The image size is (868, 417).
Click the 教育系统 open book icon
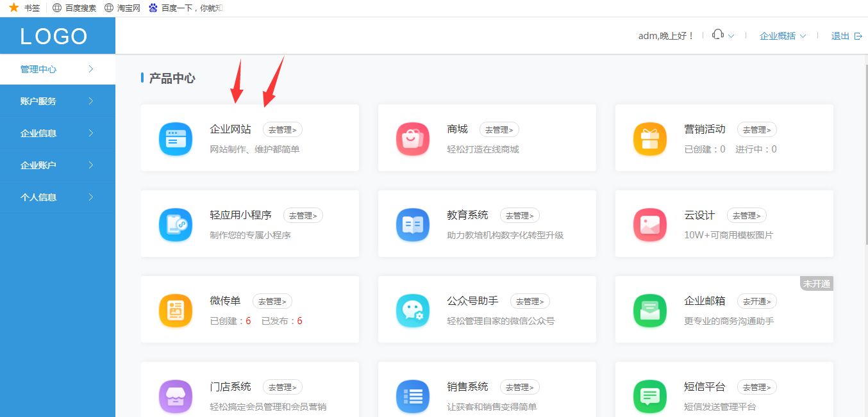tap(413, 225)
